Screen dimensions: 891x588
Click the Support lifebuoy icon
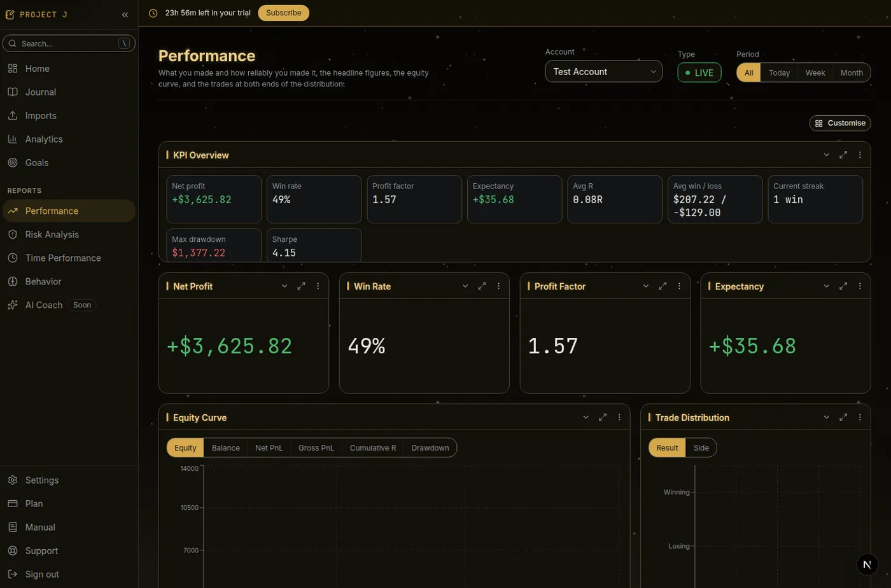pos(13,551)
